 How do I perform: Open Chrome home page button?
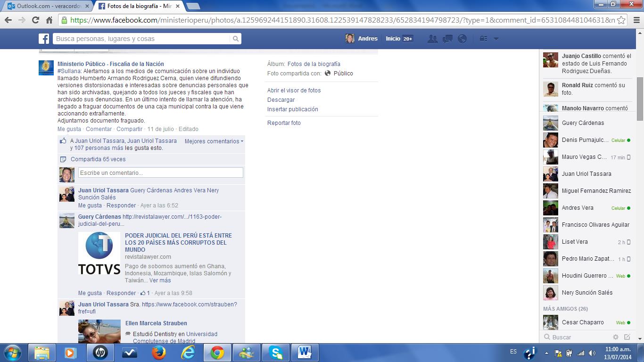click(x=49, y=20)
